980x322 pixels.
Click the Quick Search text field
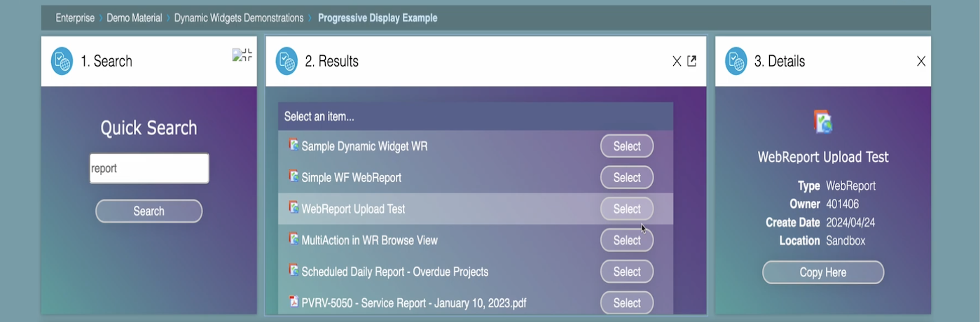(x=149, y=169)
